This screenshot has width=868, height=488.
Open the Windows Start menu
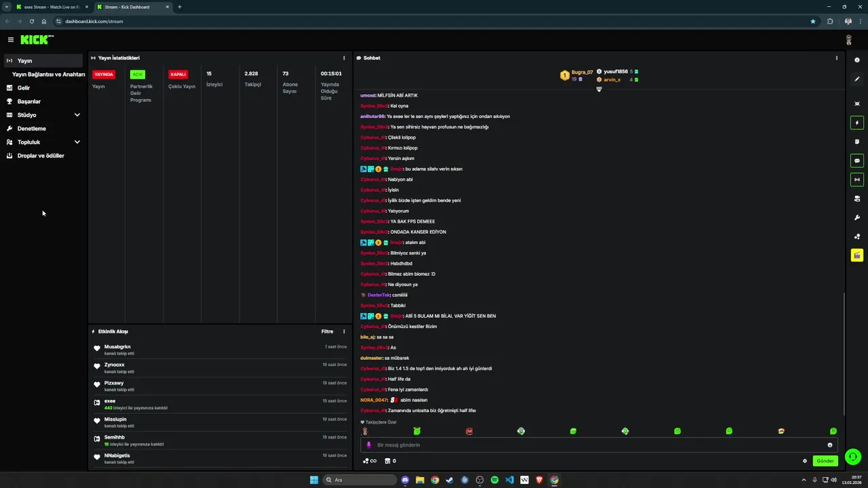(x=314, y=480)
